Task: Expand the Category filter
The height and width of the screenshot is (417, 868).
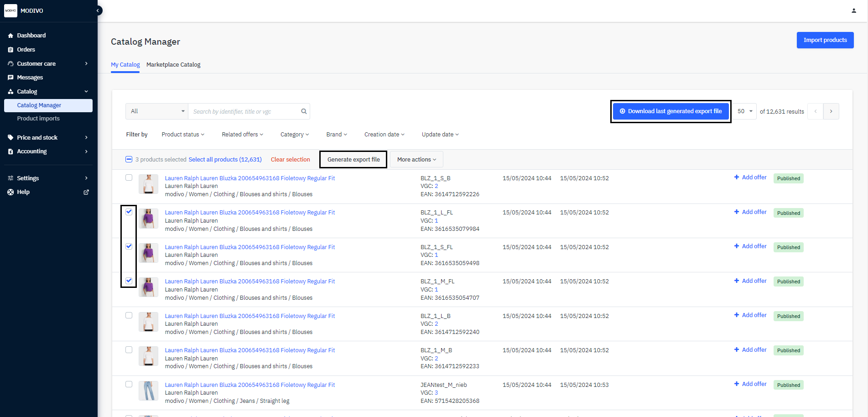Action: click(x=295, y=135)
